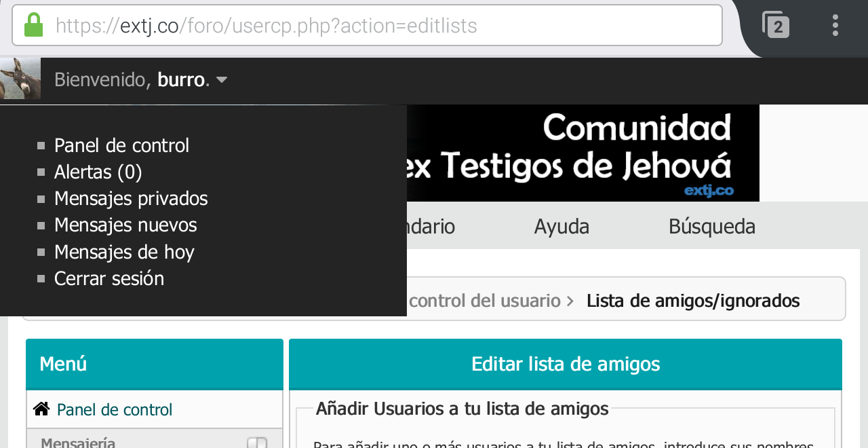The image size is (868, 448).
Task: Open the Ayuda navigation link
Action: tap(561, 226)
